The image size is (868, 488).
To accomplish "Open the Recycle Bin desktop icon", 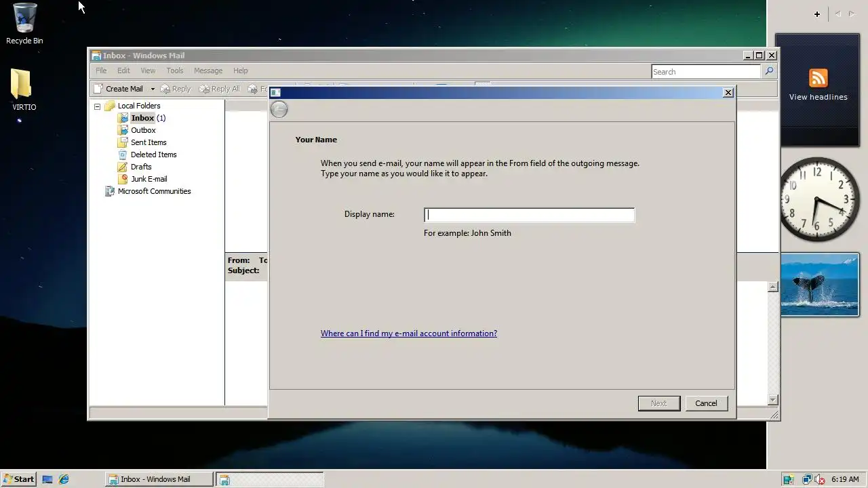I will (24, 24).
